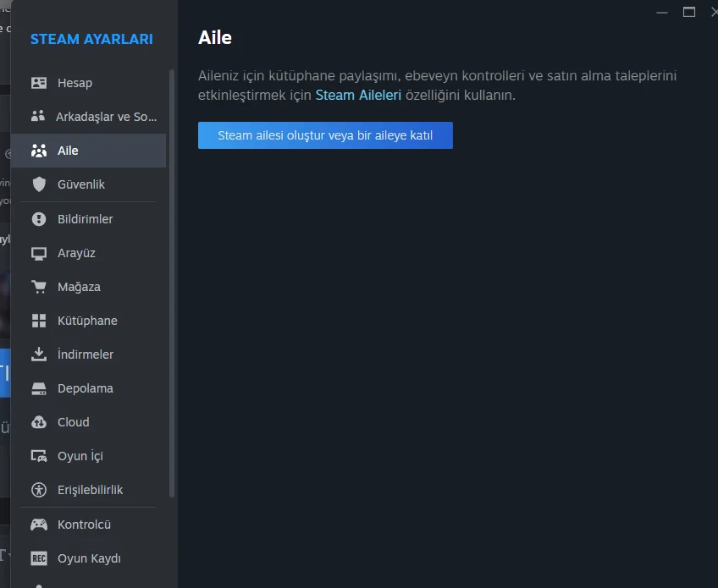Screen dimensions: 718x588
Task: Minimize the Steam settings window
Action: (662, 13)
